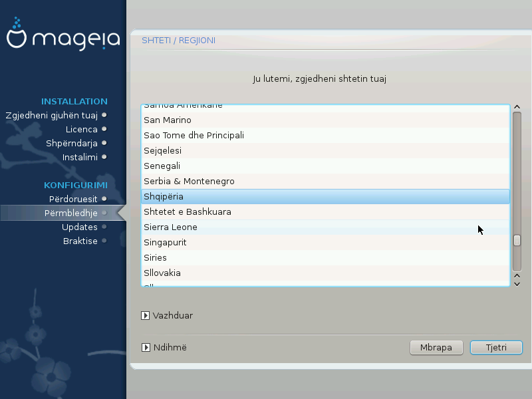Choose Singapurit from country list

165,243
